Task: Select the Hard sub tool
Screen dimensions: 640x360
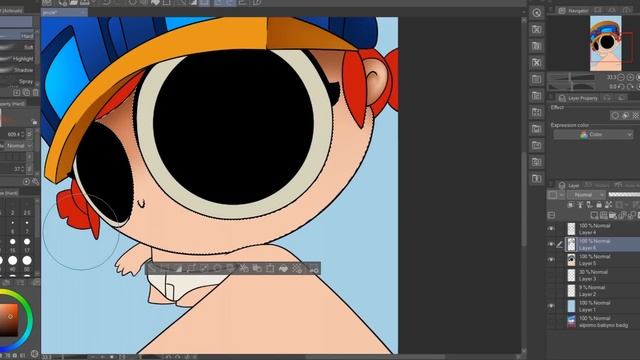Action: pos(17,36)
